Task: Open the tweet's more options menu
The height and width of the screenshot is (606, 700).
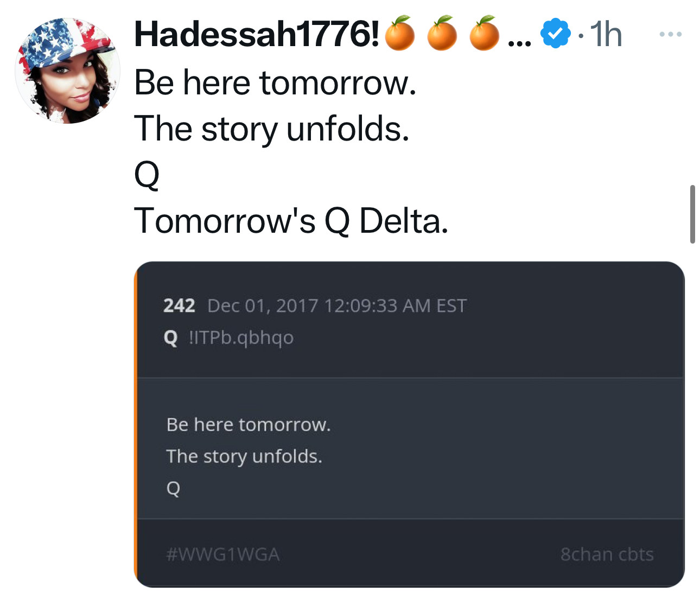Action: click(x=670, y=34)
